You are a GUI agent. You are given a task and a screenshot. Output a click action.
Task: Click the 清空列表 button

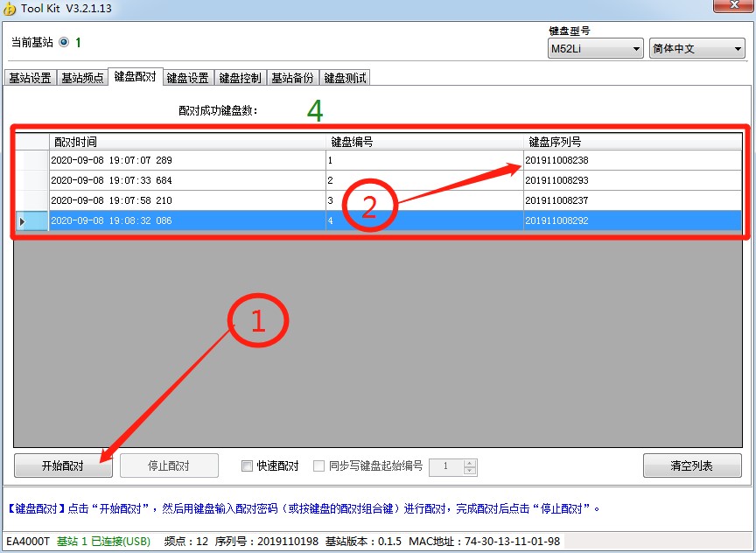(691, 465)
